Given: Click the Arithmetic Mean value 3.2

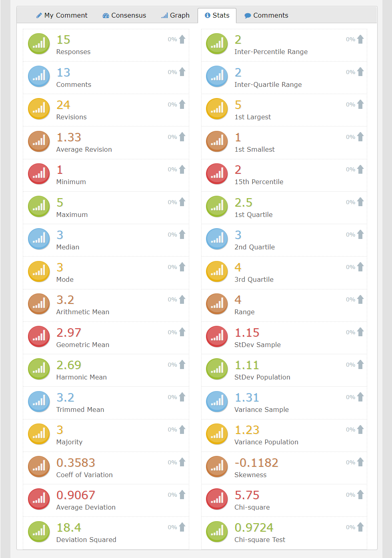Looking at the screenshot, I should coord(65,300).
